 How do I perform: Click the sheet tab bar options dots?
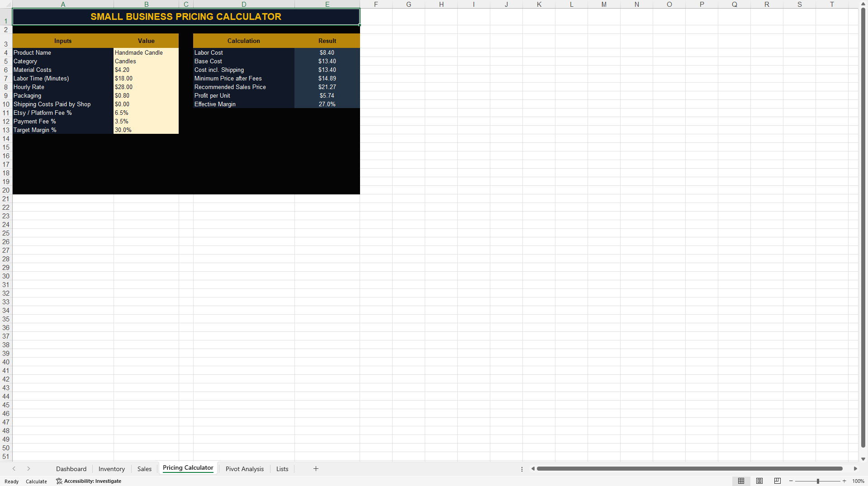click(522, 469)
